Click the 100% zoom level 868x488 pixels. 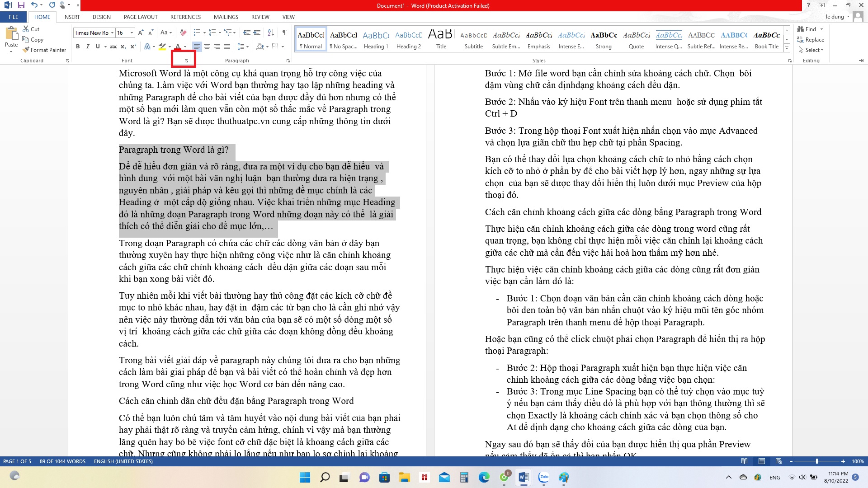[858, 461]
